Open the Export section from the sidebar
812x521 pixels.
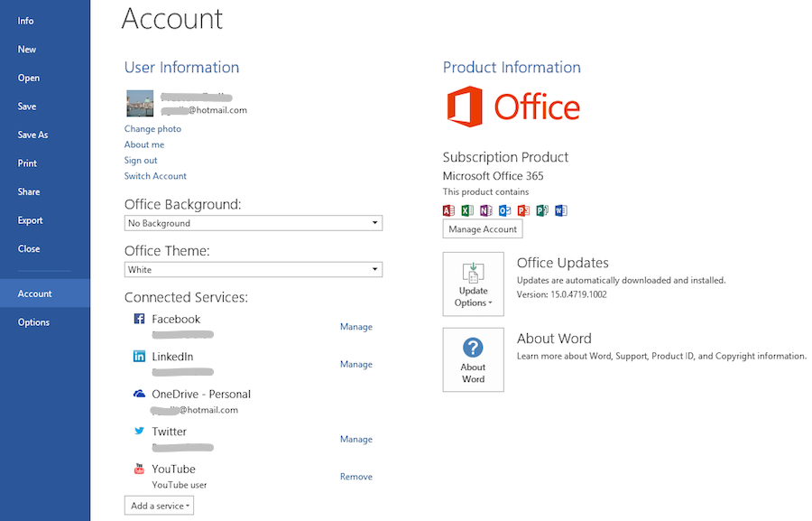click(x=30, y=219)
